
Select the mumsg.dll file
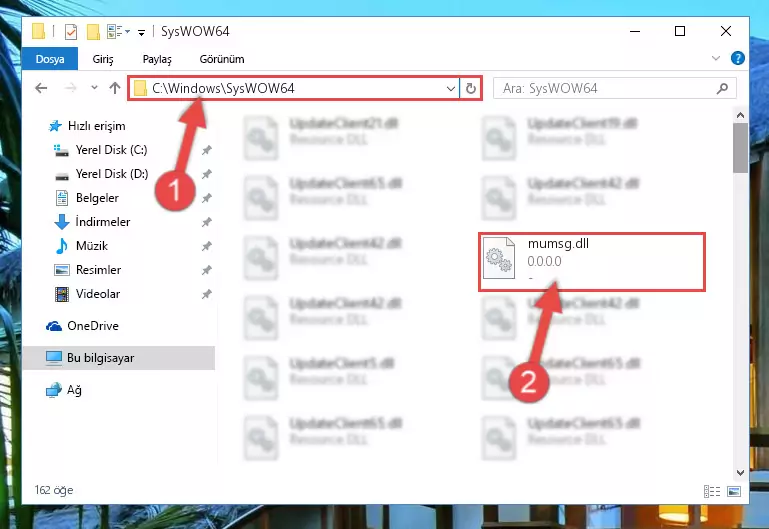(592, 262)
